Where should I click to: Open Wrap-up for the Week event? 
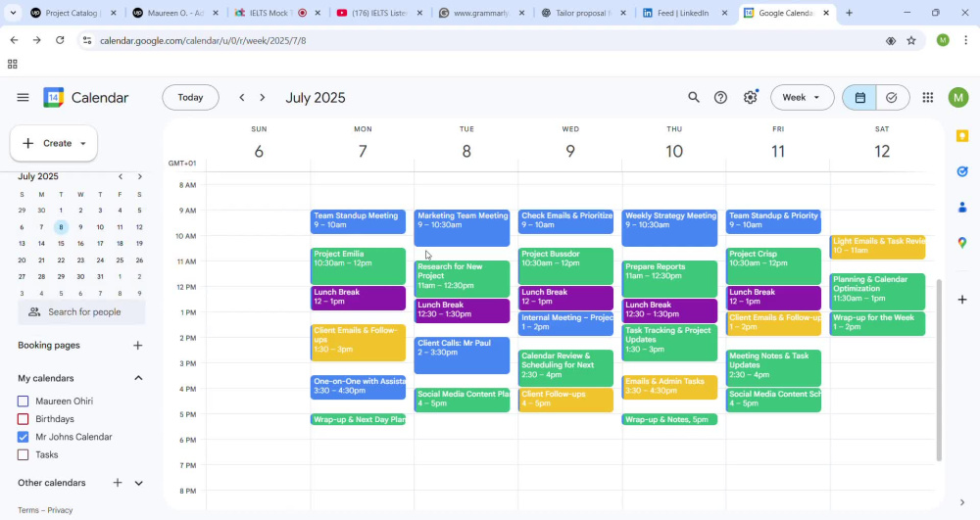point(877,323)
